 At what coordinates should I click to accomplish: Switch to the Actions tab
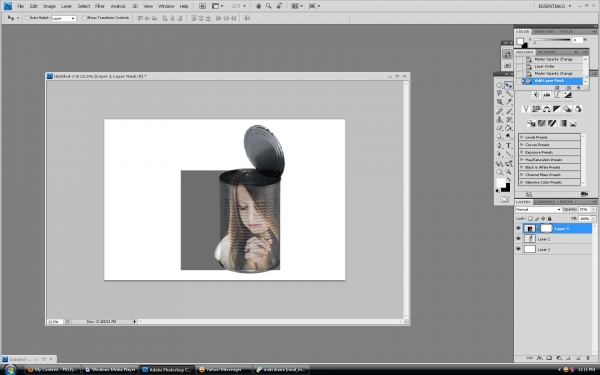[546, 52]
